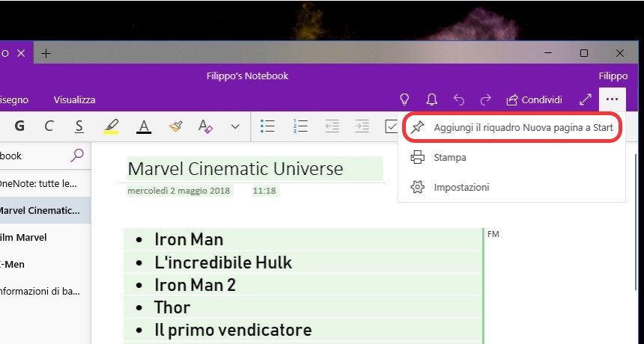Screen dimensions: 644x344
Task: Increase indent of text
Action: pyautogui.click(x=362, y=126)
